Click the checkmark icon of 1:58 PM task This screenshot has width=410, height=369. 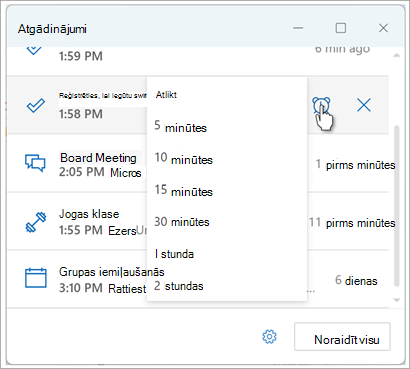point(35,106)
